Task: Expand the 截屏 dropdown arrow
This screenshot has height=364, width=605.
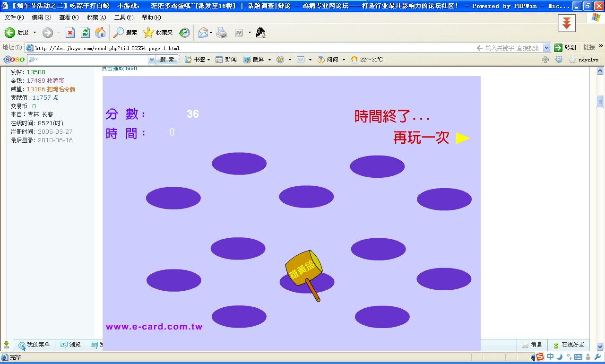Action: 269,60
